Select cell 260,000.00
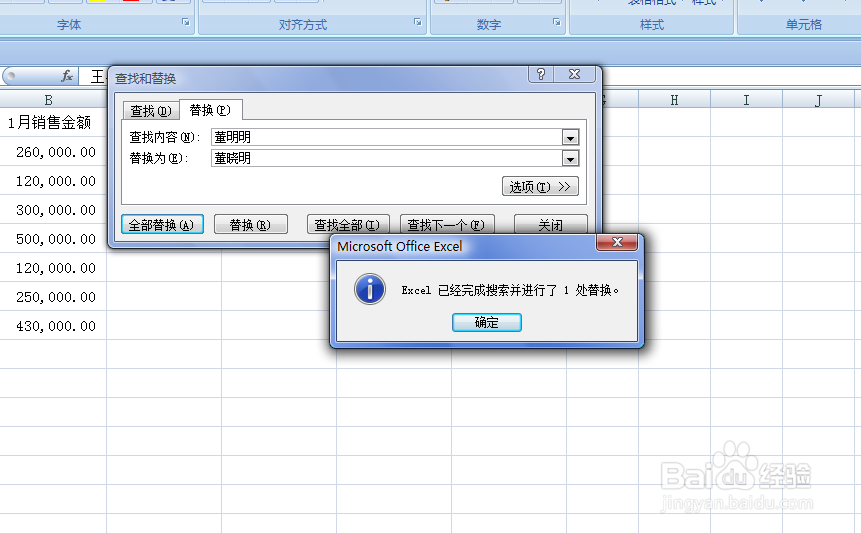The width and height of the screenshot is (861, 533). coord(53,152)
